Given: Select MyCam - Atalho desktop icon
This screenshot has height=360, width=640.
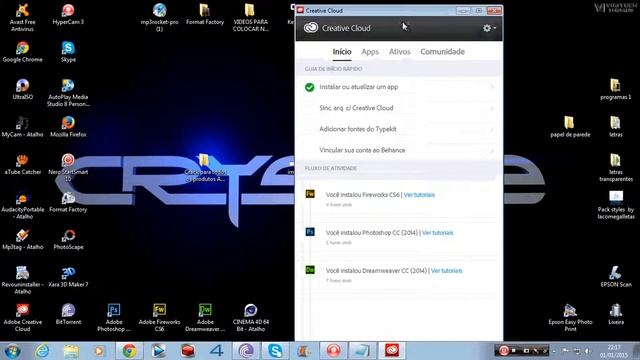Looking at the screenshot, I should click(22, 127).
